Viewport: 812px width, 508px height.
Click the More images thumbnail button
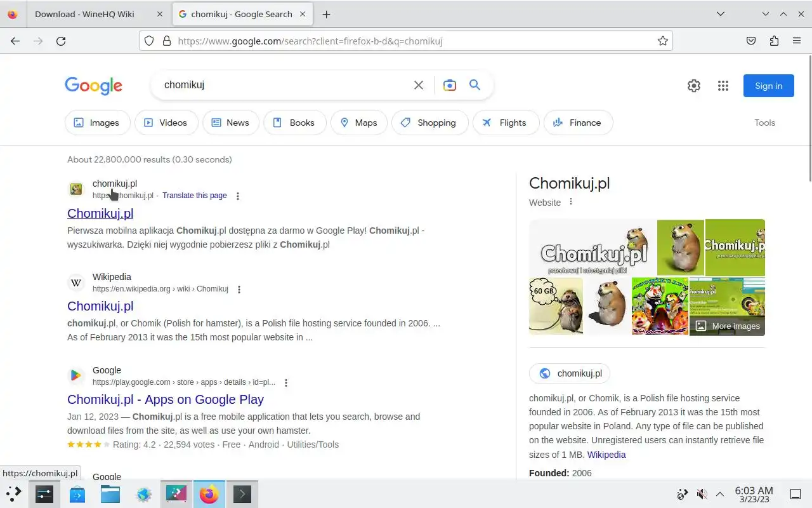pos(728,326)
